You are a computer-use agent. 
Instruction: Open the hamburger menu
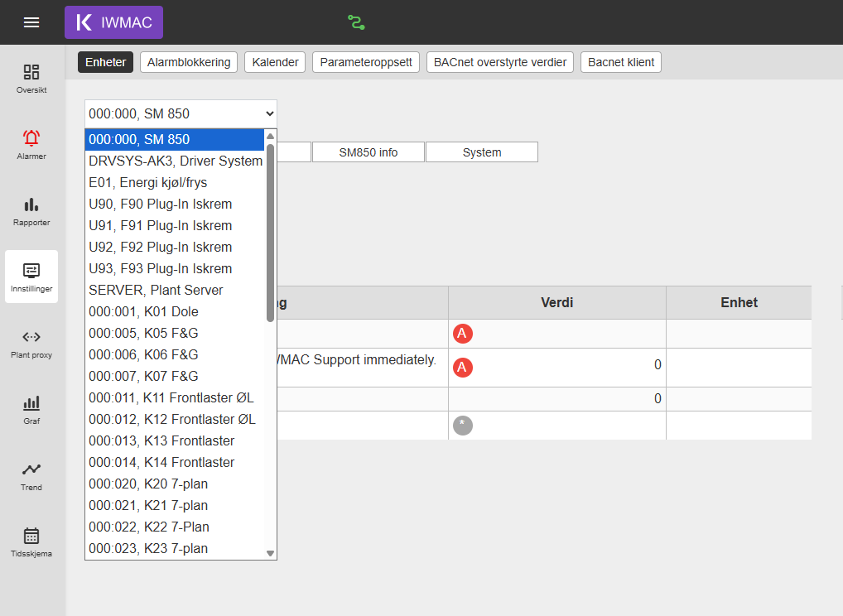click(31, 22)
